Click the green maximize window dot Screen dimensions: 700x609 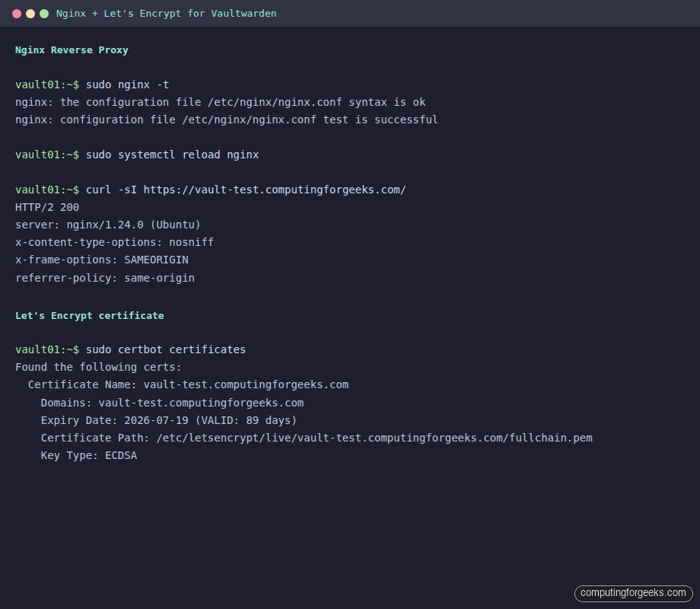[44, 14]
